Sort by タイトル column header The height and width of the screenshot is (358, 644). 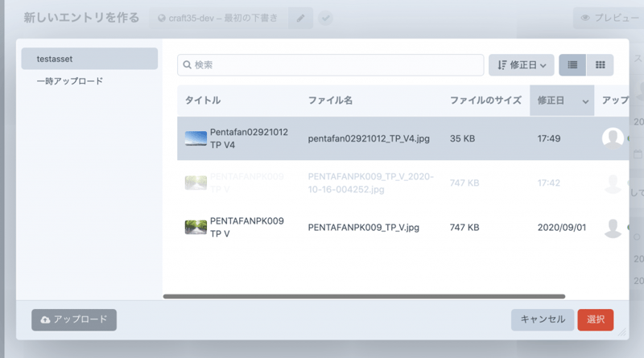pyautogui.click(x=203, y=101)
